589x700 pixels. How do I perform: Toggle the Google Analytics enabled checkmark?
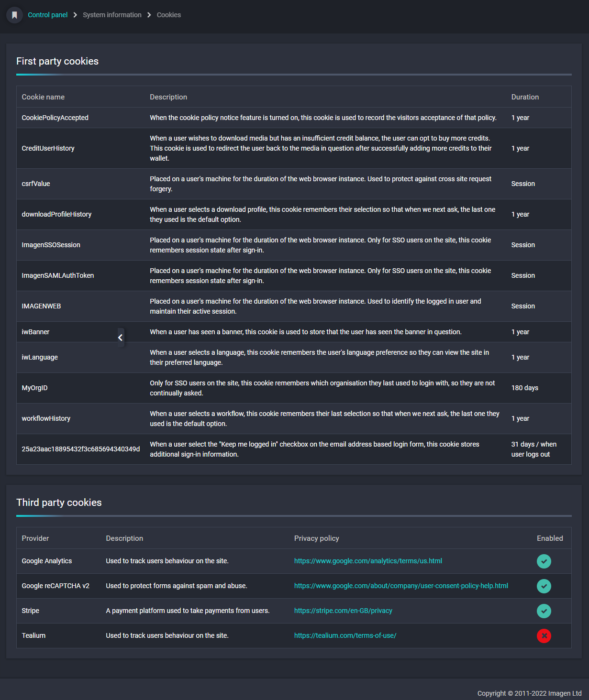pyautogui.click(x=544, y=561)
